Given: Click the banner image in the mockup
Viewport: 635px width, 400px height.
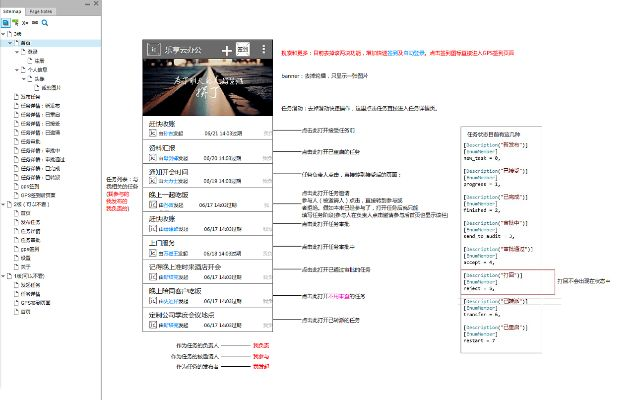Looking at the screenshot, I should pyautogui.click(x=208, y=89).
